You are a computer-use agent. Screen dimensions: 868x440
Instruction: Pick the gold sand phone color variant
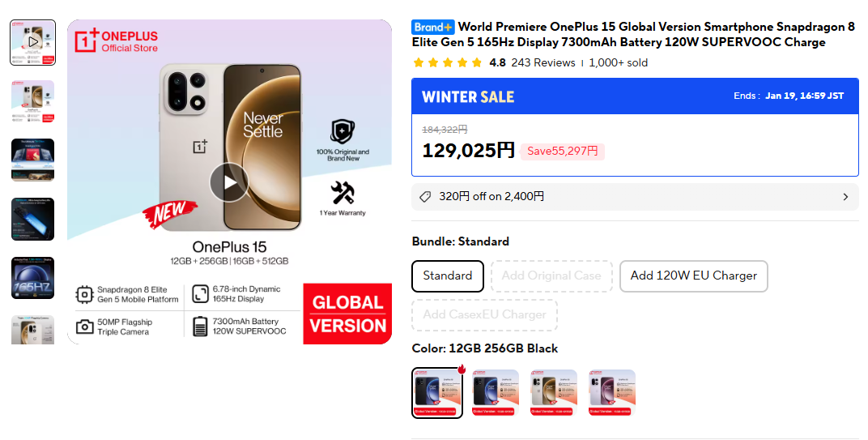click(554, 393)
